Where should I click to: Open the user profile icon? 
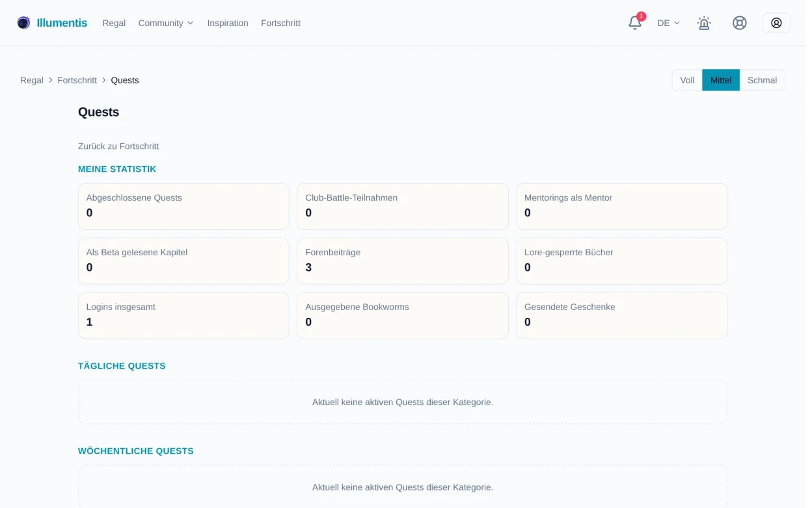(x=776, y=23)
